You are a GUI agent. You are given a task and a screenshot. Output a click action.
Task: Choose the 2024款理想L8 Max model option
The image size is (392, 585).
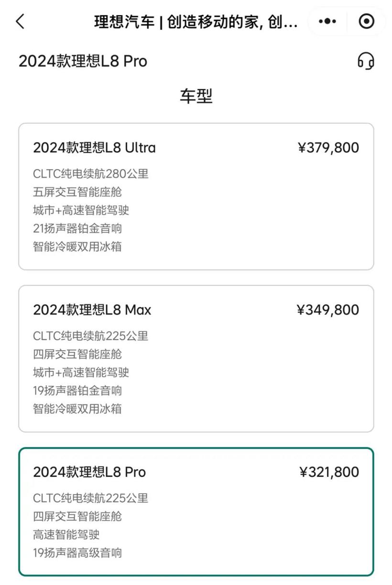92,310
